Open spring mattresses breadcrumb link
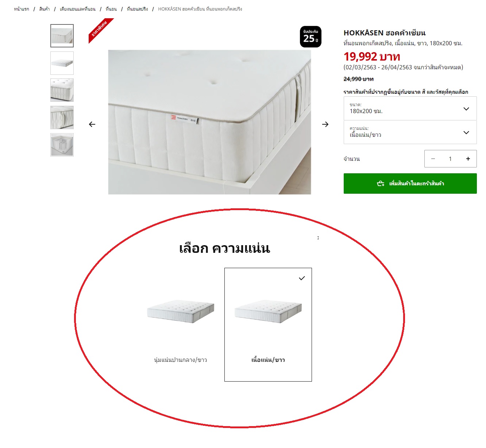Viewport: 486px width, 448px height. [x=137, y=9]
